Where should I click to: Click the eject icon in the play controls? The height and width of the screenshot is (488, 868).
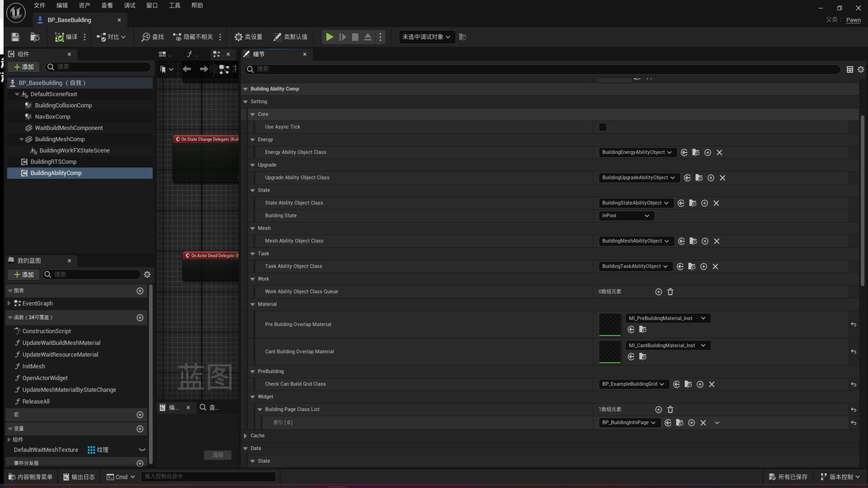368,37
